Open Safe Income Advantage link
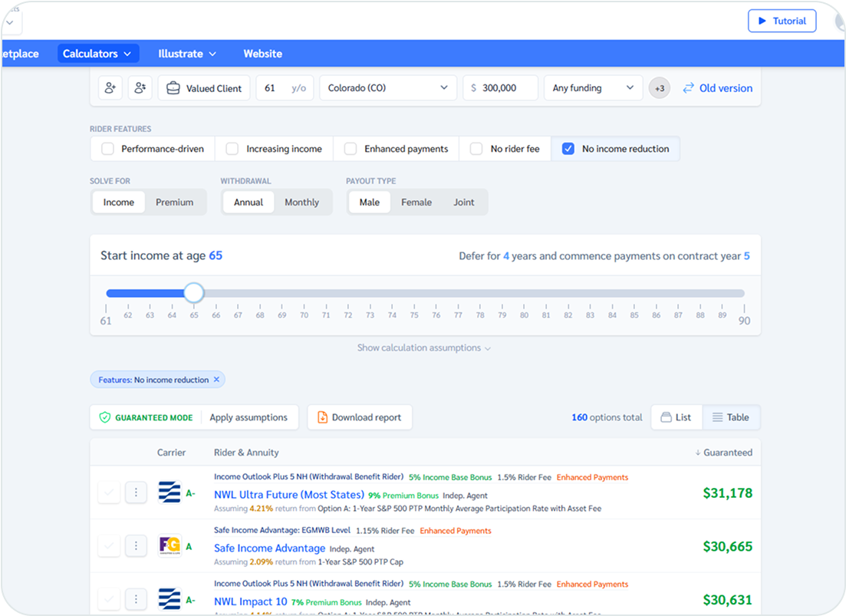The width and height of the screenshot is (846, 616). coord(270,548)
